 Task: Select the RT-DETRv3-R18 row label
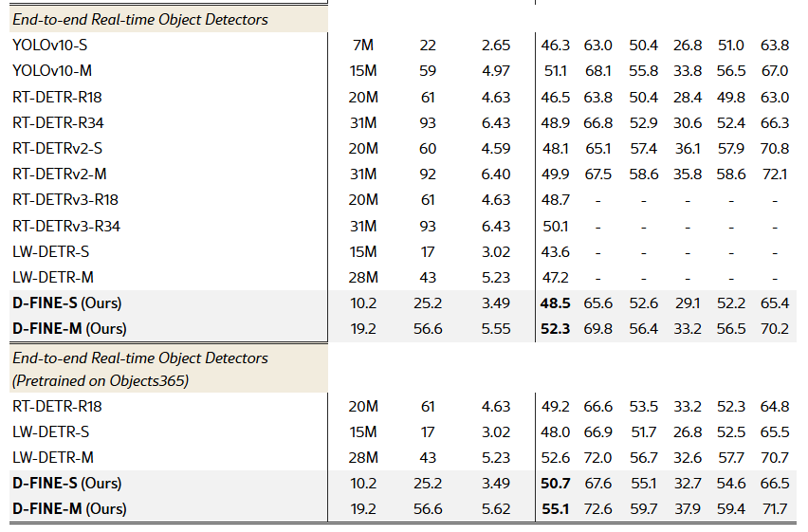pos(65,200)
